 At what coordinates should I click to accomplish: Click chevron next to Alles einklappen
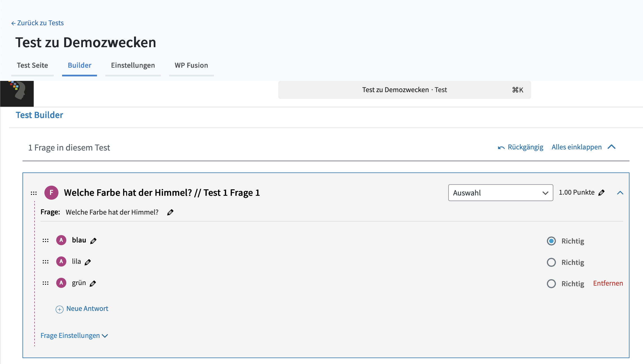[x=612, y=147]
